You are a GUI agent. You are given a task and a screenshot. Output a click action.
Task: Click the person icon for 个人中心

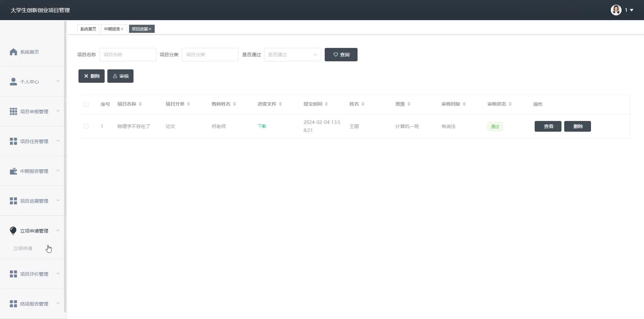tap(13, 82)
